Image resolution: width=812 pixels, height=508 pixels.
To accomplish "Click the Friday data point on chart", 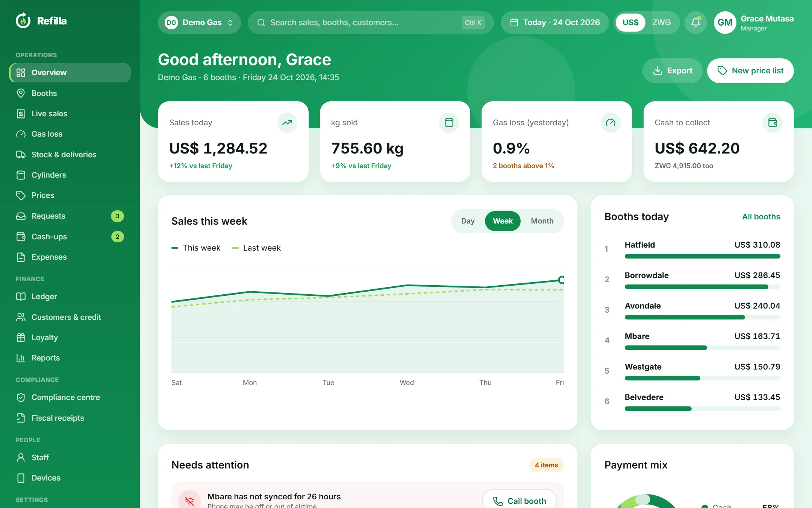I will [x=561, y=280].
